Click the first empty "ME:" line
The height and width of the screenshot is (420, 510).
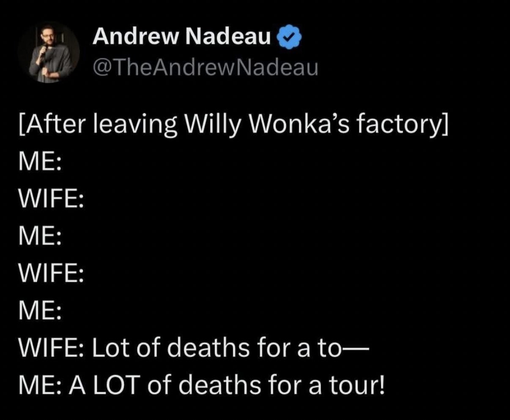[x=40, y=163]
